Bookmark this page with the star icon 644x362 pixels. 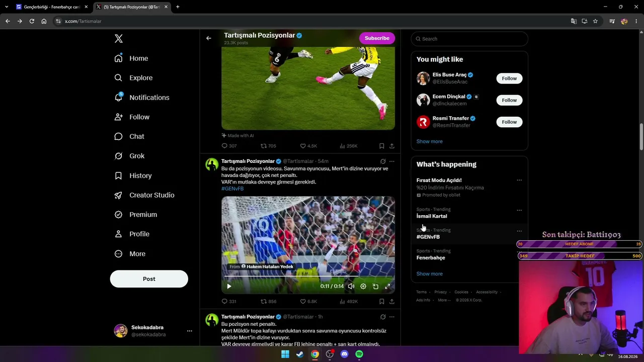[595, 21]
